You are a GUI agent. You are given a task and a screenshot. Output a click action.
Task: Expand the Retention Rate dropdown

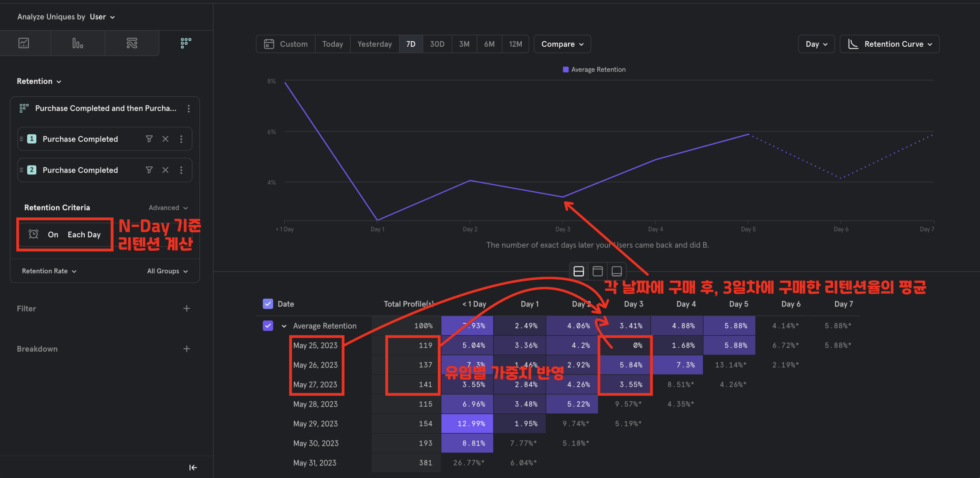point(49,271)
